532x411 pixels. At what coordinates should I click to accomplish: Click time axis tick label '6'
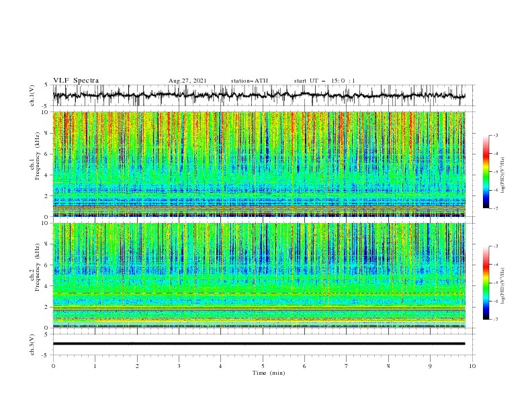pyautogui.click(x=305, y=366)
